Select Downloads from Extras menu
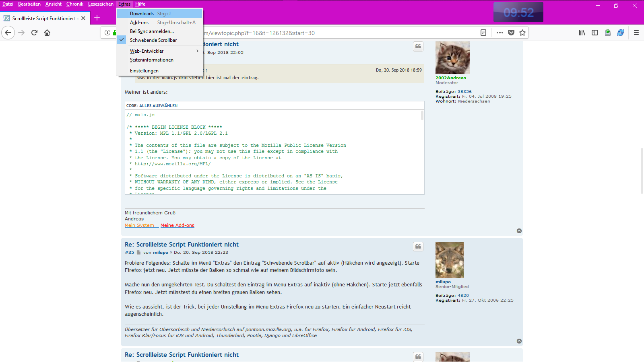Viewport: 644px width, 362px height. (142, 14)
